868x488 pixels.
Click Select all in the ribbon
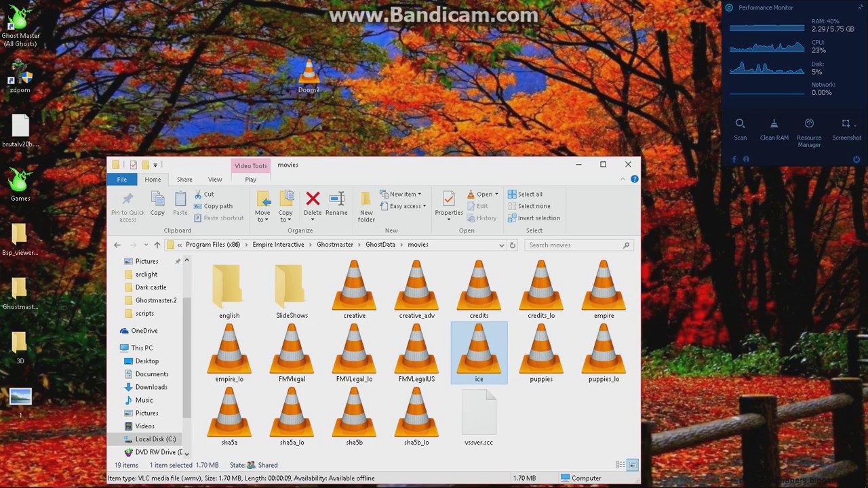click(x=525, y=194)
